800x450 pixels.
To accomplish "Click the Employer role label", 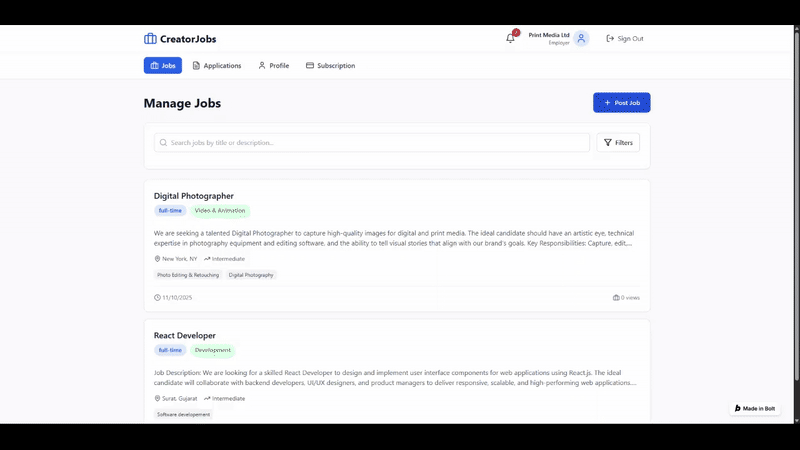I will 559,43.
